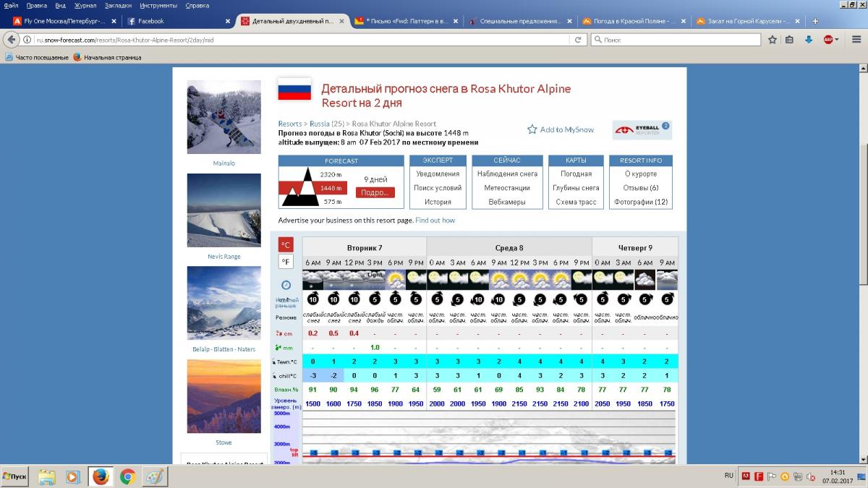Switch to the Facebook tab
Screen dimensions: 868x488
177,21
